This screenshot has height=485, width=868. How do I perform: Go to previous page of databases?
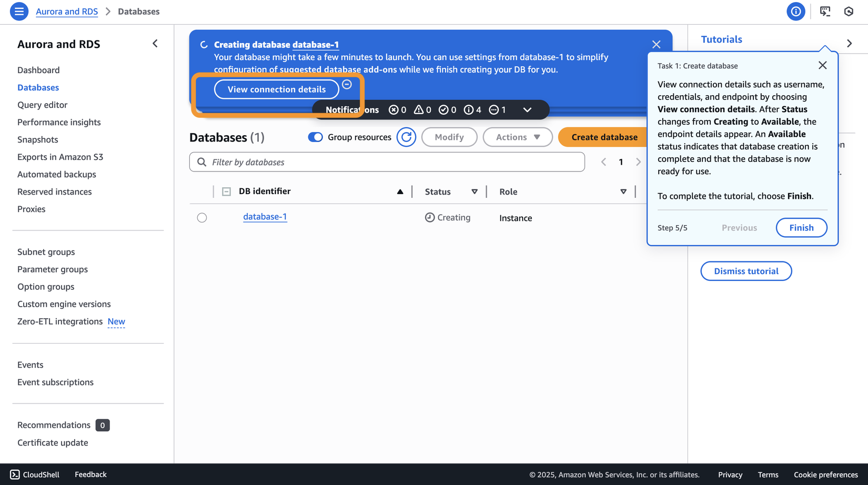pos(603,162)
